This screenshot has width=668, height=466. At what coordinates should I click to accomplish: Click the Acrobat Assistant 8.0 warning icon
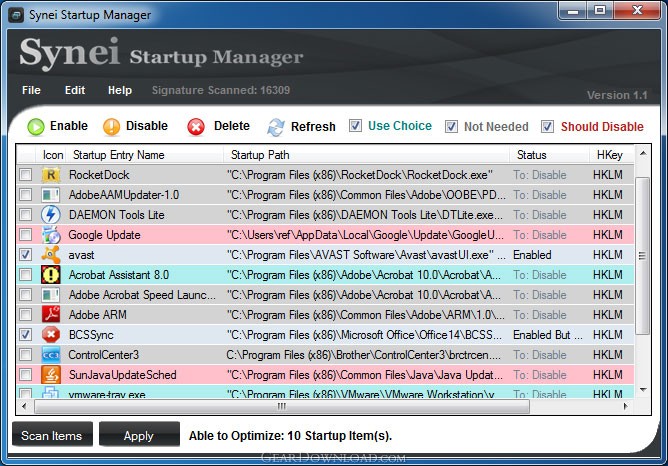click(51, 275)
